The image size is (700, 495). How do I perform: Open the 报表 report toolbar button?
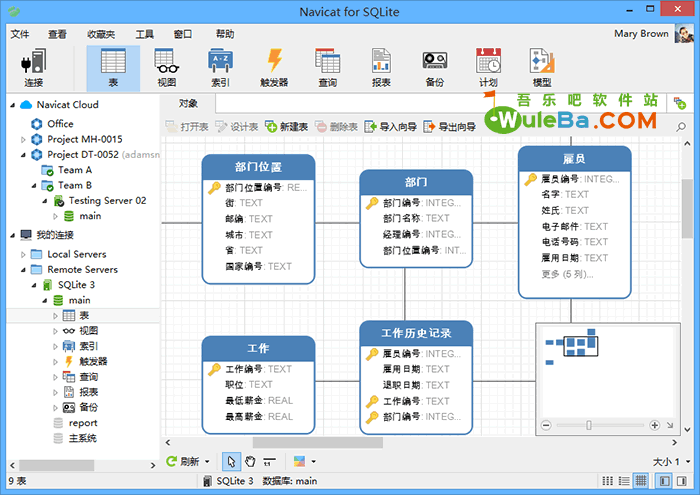click(x=381, y=68)
